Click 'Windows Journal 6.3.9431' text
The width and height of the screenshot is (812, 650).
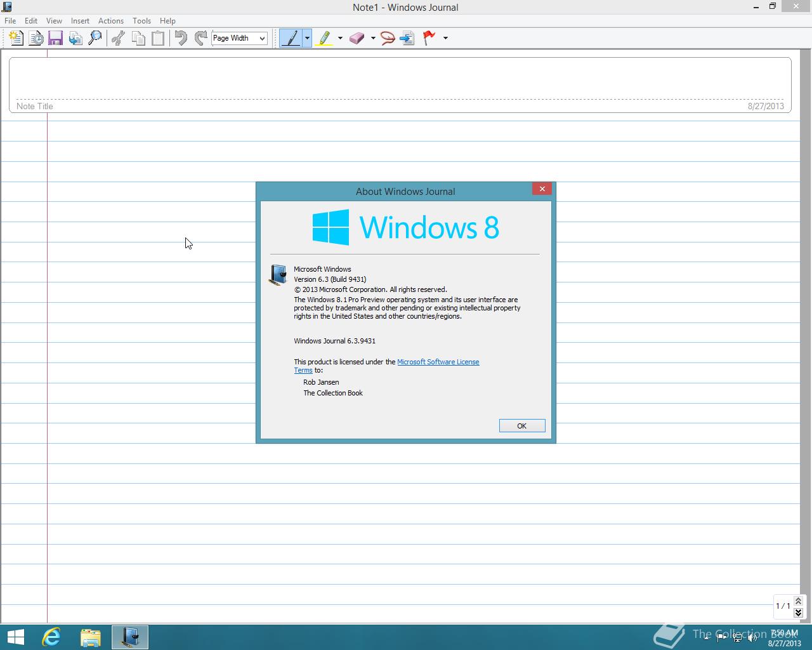click(x=334, y=341)
